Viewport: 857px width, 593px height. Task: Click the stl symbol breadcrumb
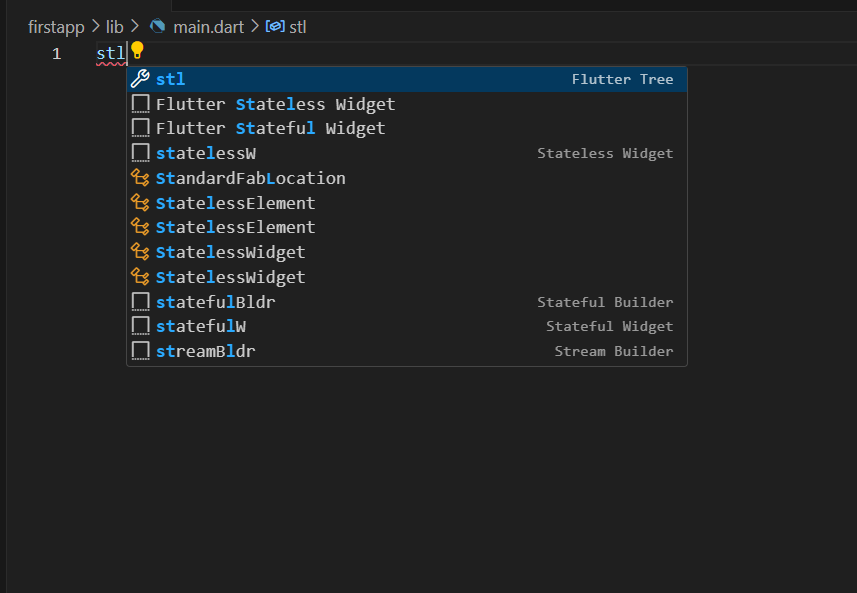click(x=297, y=27)
